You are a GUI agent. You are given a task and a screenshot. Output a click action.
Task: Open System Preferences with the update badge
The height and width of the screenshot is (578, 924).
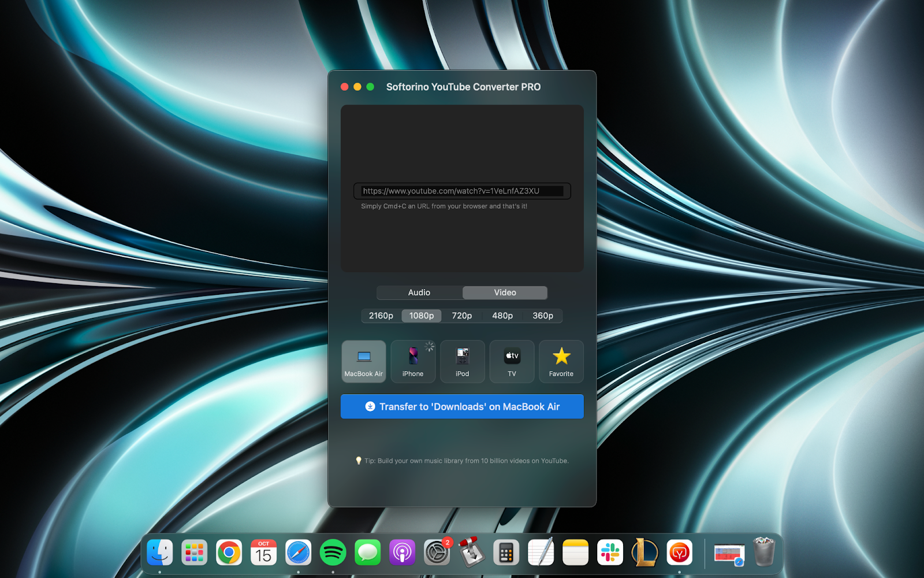437,553
